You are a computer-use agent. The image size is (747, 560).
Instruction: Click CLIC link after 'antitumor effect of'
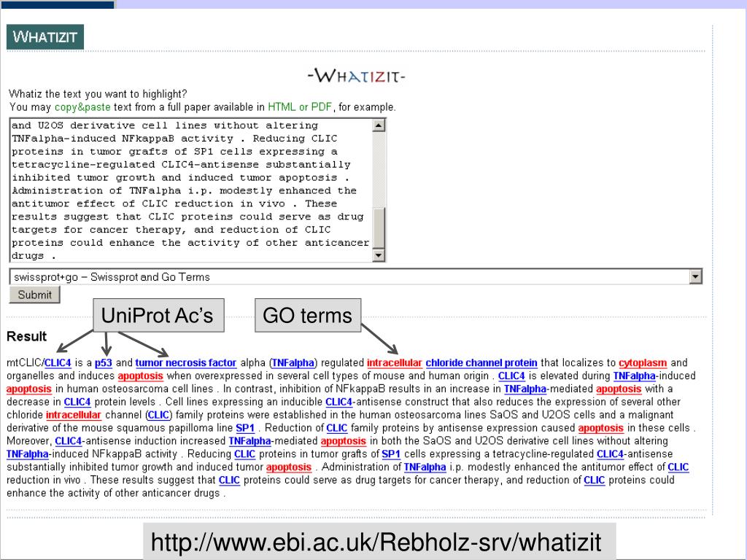(678, 467)
